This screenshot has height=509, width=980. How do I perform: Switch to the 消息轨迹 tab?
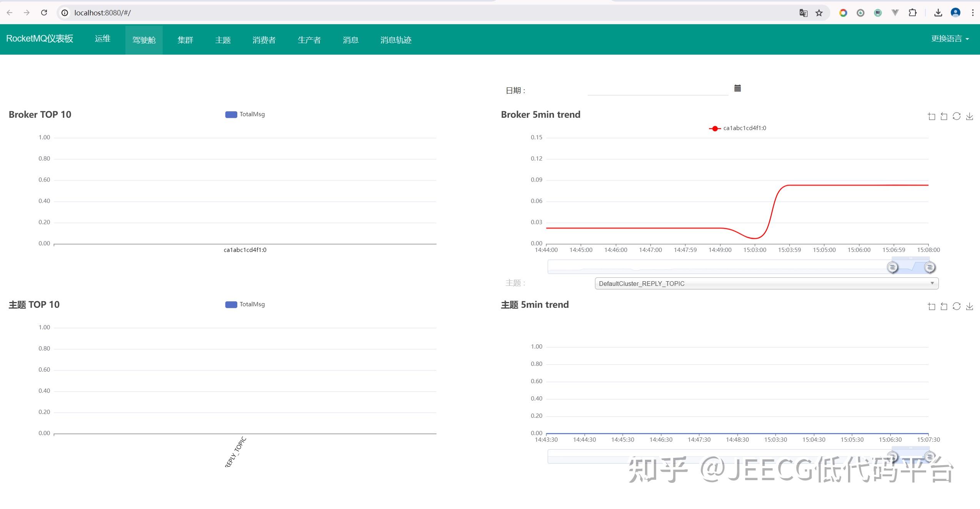(396, 40)
